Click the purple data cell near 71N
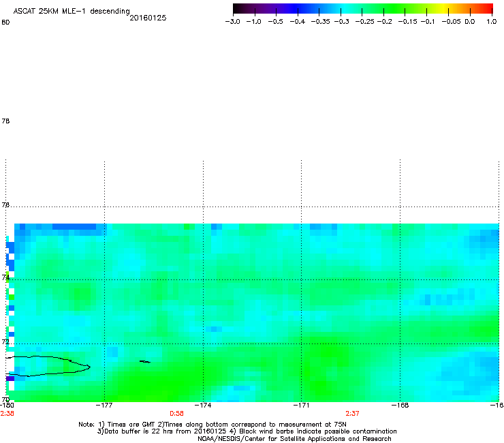This screenshot has height=443, width=504. [x=10, y=378]
